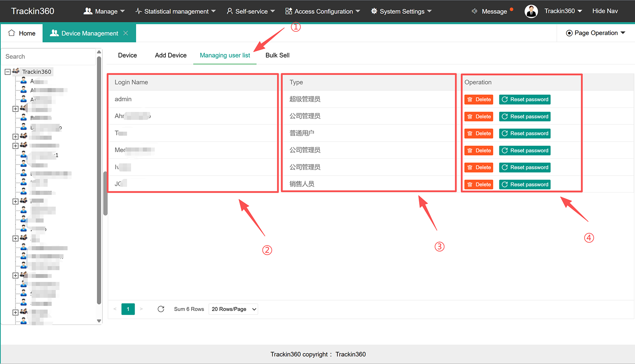Delete the user of type 普通用户
The width and height of the screenshot is (635, 364).
click(x=479, y=134)
